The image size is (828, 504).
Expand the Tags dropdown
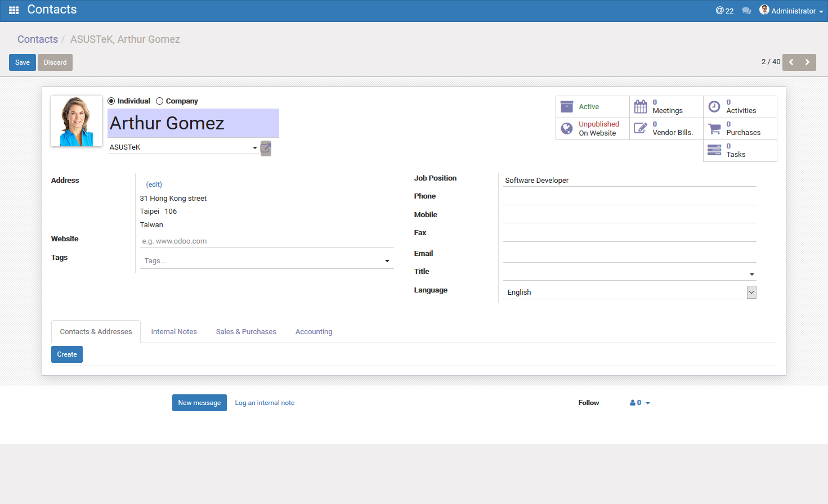coord(387,261)
